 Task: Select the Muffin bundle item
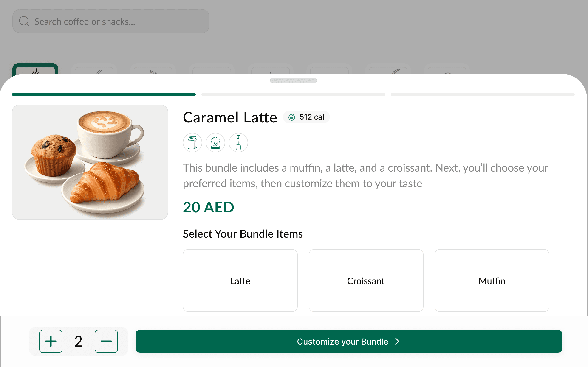[x=492, y=281]
